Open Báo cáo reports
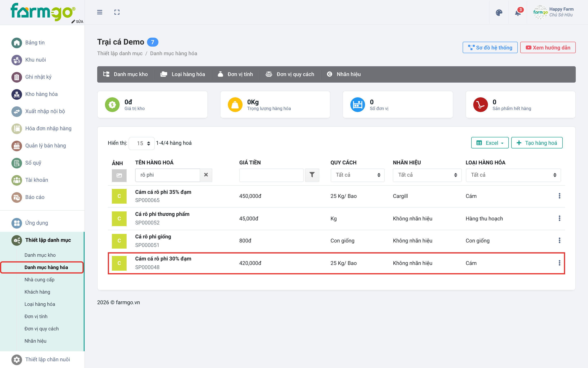Image resolution: width=588 pixels, height=368 pixels. 28,197
